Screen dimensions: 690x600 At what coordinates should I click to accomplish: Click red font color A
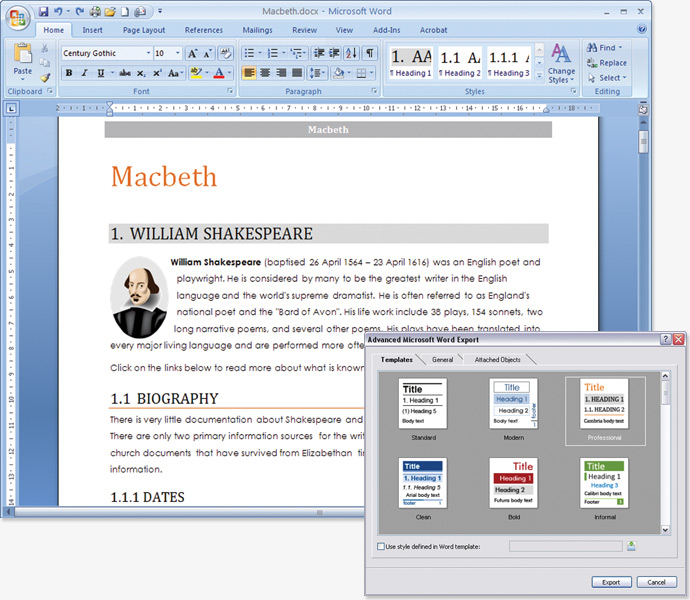219,73
